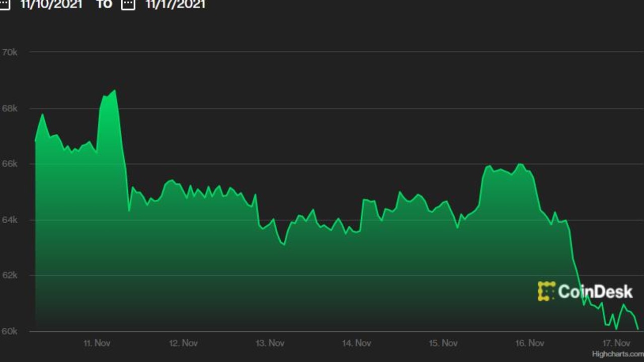Image resolution: width=644 pixels, height=362 pixels.
Task: Select the 13. Nov date label
Action: pos(270,343)
